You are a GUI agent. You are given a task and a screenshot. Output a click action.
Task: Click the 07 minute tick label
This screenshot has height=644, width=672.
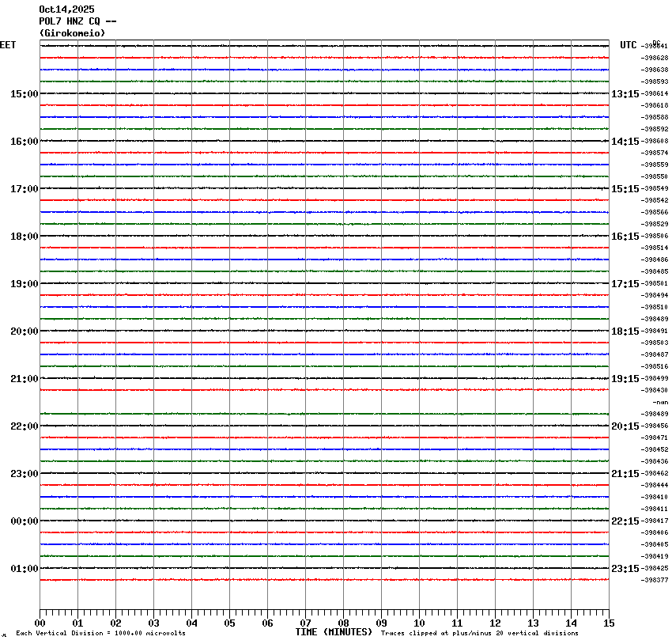click(x=305, y=623)
